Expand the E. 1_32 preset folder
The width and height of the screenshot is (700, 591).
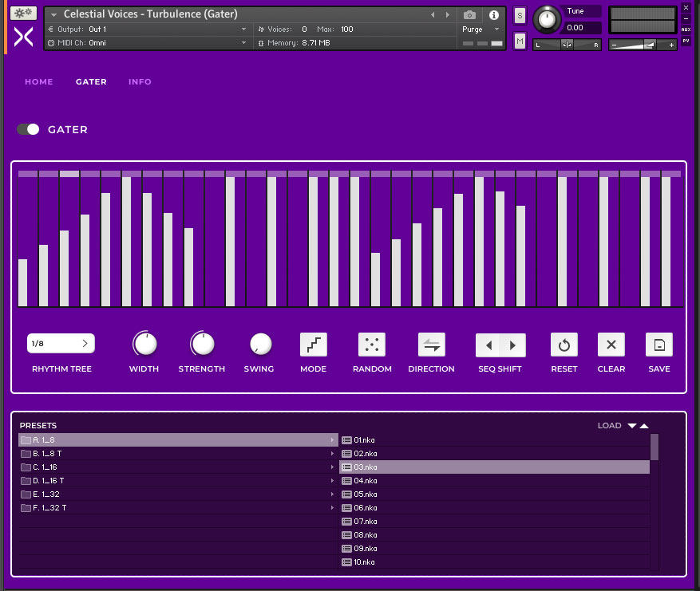(332, 494)
